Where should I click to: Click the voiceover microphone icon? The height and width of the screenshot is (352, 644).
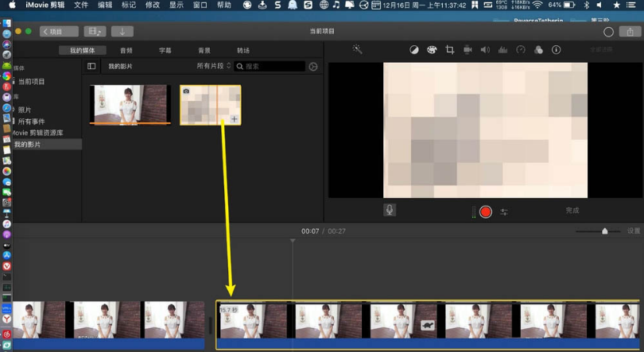point(390,210)
